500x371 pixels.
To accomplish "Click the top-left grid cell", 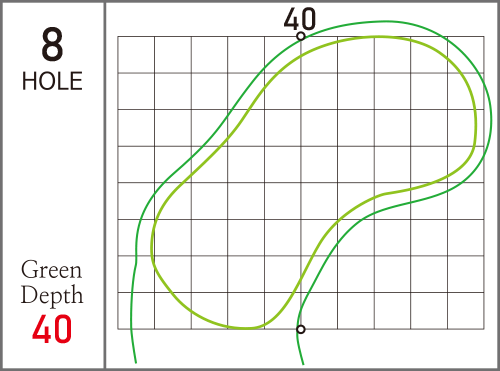I will point(136,55).
